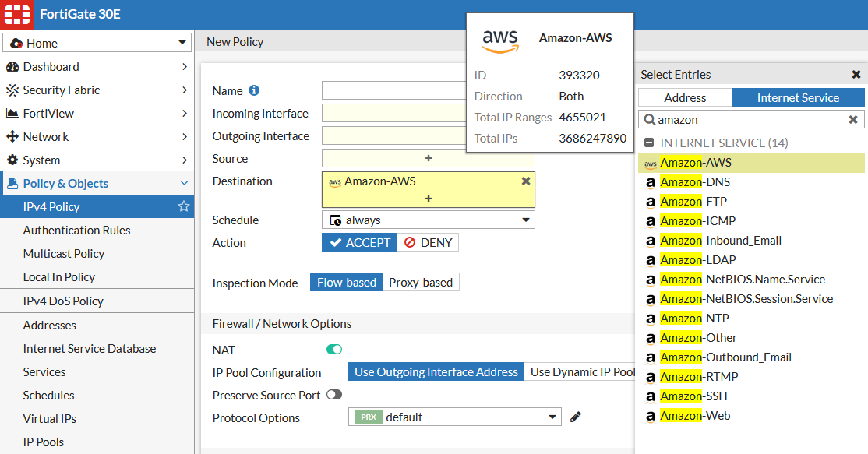
Task: Favorite IPv4 Policy with the star icon
Action: 184,206
